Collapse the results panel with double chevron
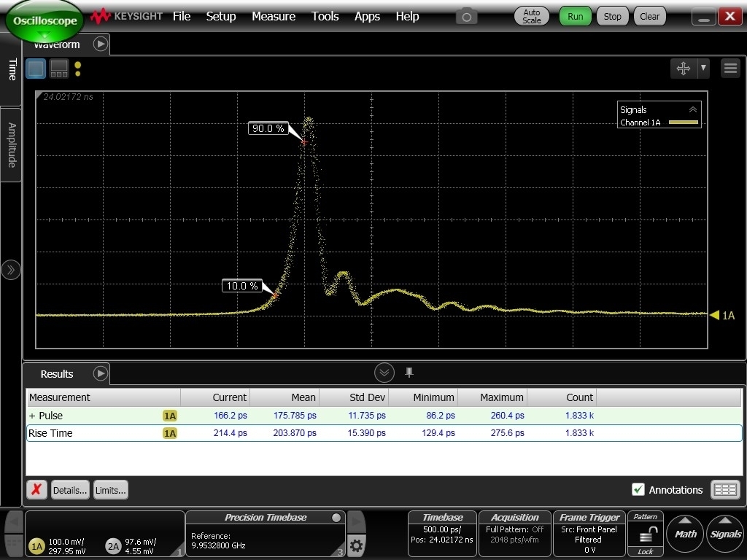Viewport: 747px width, 560px height. coord(384,373)
